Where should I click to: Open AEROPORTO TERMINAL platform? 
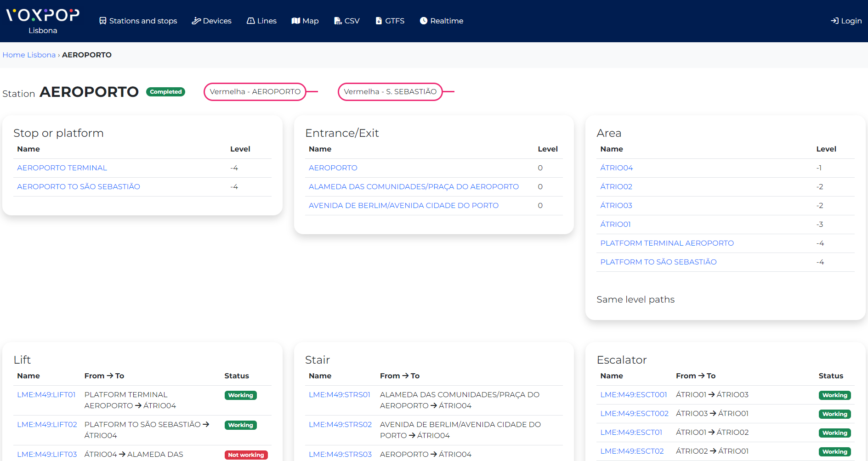click(x=62, y=168)
